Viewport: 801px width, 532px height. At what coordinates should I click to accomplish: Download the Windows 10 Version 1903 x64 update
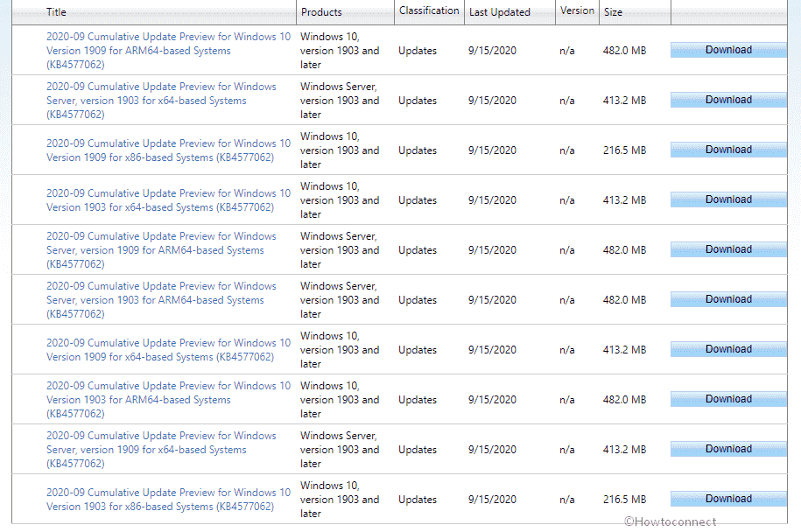[x=728, y=199]
